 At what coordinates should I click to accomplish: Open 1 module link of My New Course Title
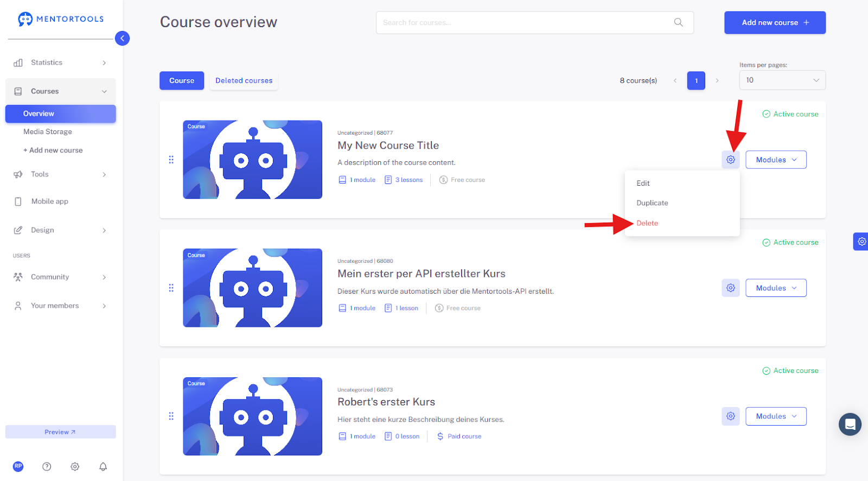[358, 180]
